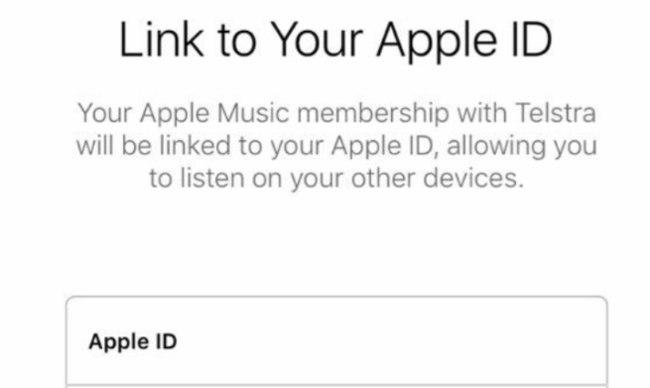The width and height of the screenshot is (650, 388).
Task: Click the word devices in the description
Action: (473, 178)
